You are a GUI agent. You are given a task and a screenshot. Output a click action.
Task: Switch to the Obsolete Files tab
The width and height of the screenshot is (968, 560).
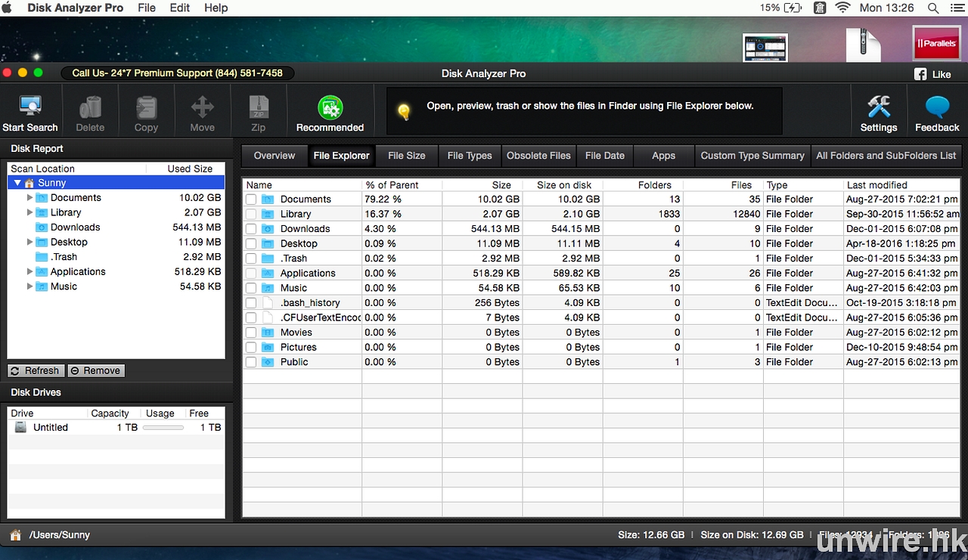[538, 156]
